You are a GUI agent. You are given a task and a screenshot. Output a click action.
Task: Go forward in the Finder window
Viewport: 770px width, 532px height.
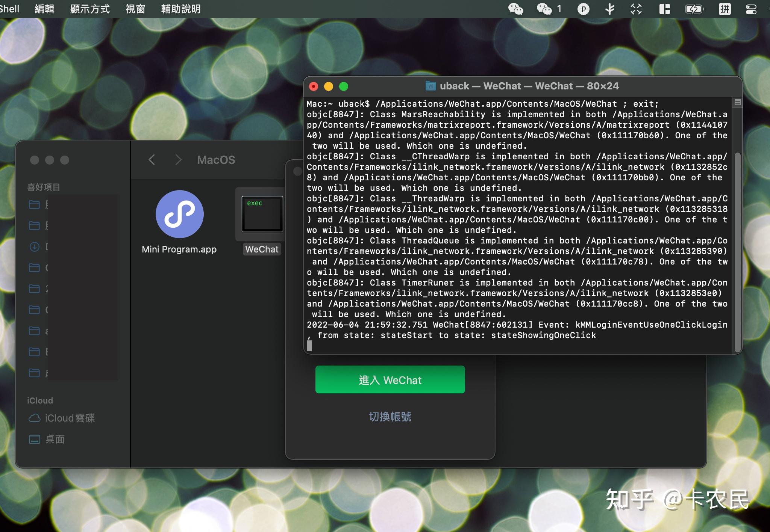[178, 160]
